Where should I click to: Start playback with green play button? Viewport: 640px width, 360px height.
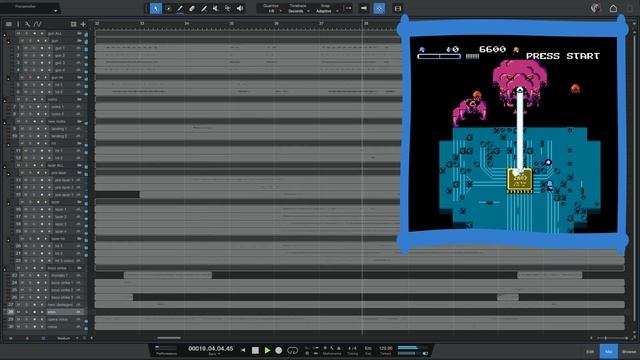point(267,350)
